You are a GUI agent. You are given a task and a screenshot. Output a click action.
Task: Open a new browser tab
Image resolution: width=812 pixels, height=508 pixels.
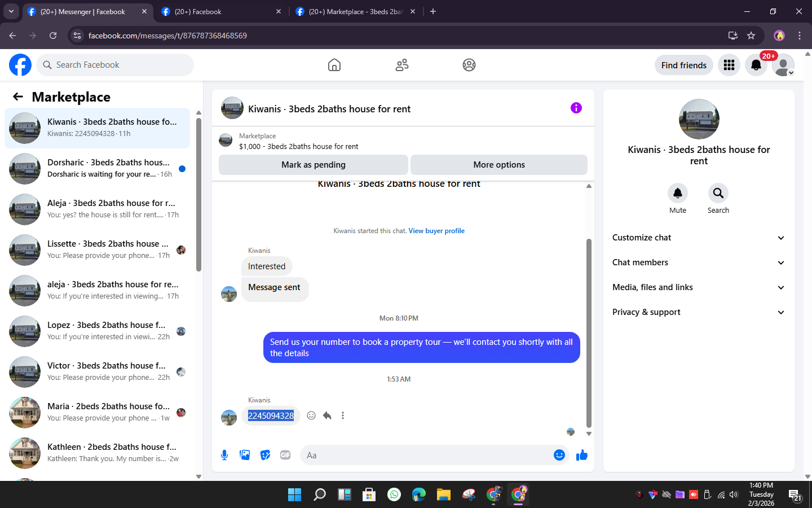tap(433, 11)
